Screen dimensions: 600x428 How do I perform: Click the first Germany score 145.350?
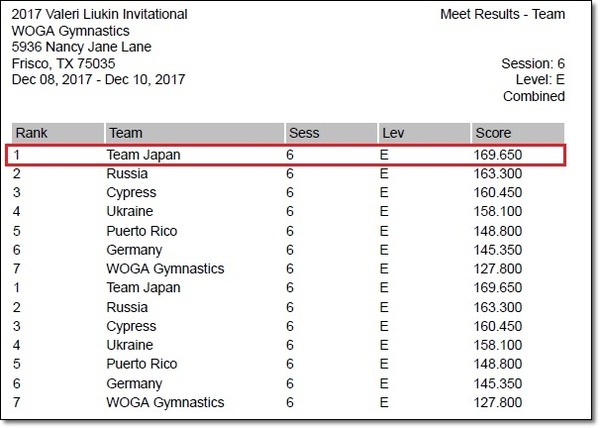tap(498, 250)
